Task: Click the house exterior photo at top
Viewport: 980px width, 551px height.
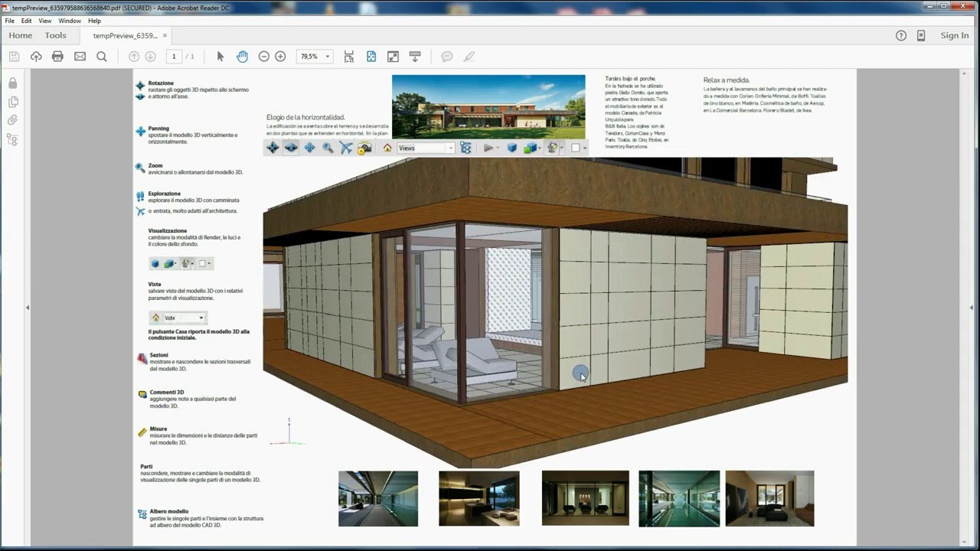Action: pos(488,106)
